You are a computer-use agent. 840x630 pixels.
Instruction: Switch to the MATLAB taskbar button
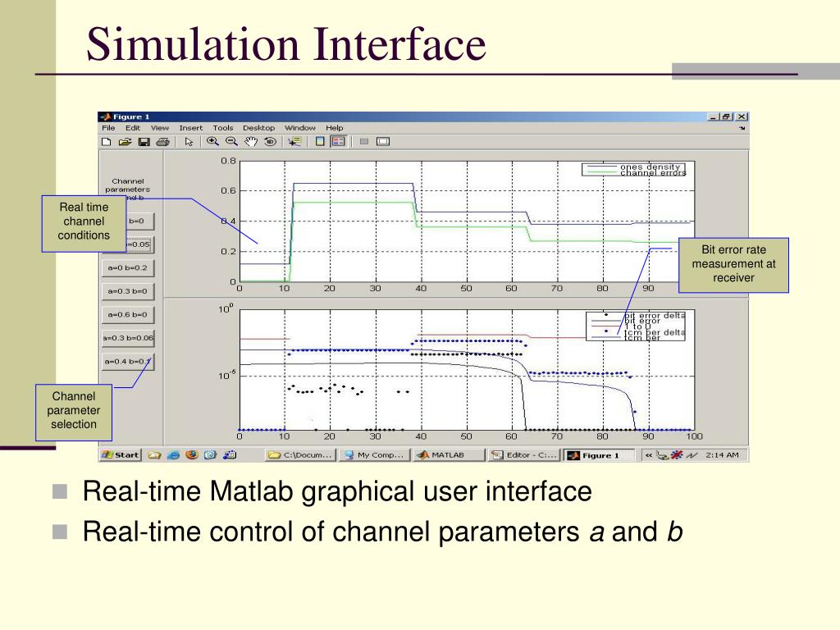pyautogui.click(x=449, y=454)
